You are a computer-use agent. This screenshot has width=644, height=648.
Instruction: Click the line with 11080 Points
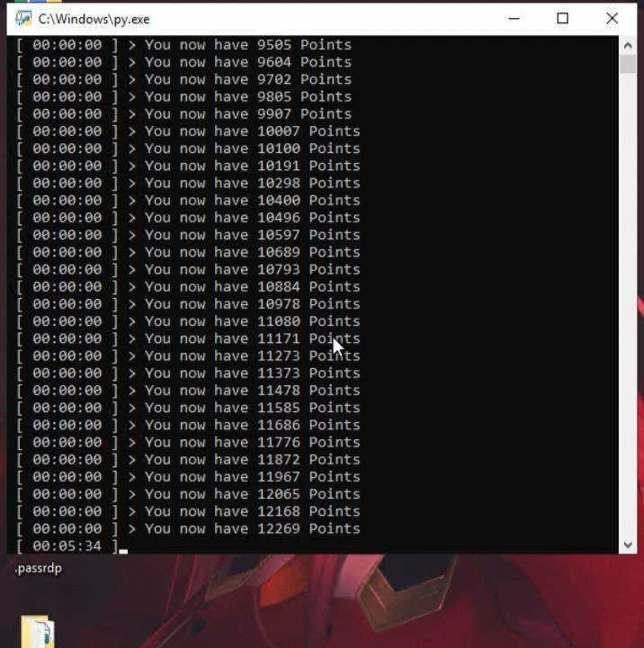(188, 321)
